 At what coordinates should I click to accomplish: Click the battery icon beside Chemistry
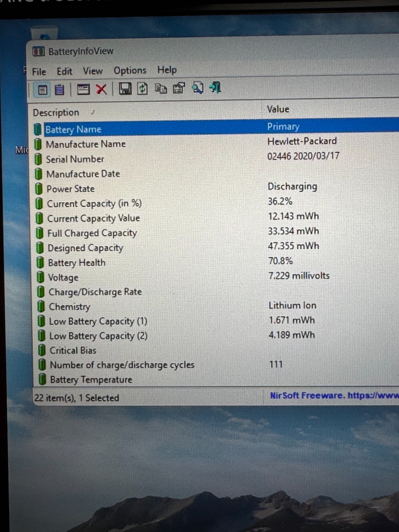[41, 307]
